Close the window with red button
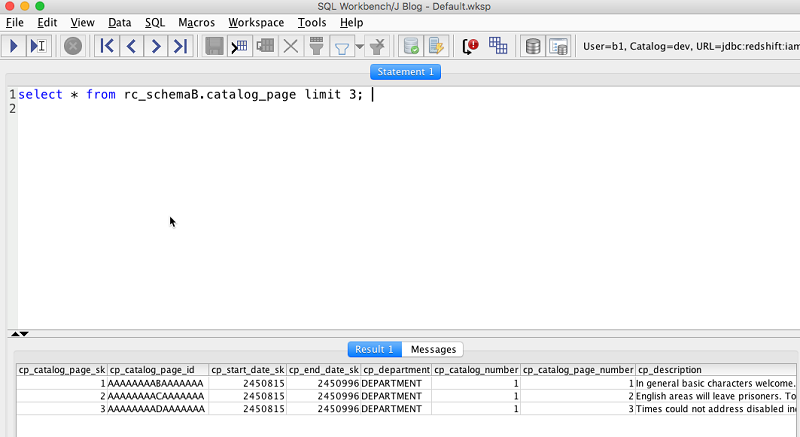Image resolution: width=800 pixels, height=437 pixels. click(10, 7)
